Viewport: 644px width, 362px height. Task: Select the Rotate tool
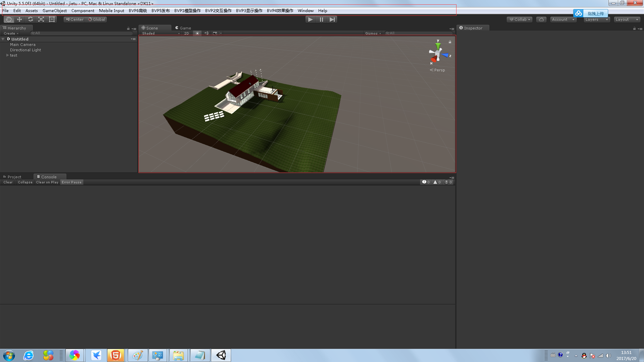tap(30, 19)
